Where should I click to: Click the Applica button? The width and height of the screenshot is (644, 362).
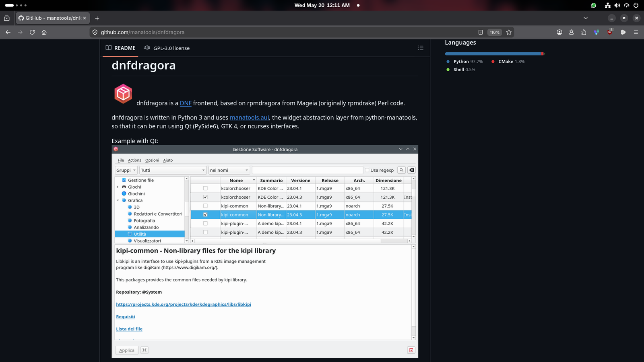tap(127, 350)
